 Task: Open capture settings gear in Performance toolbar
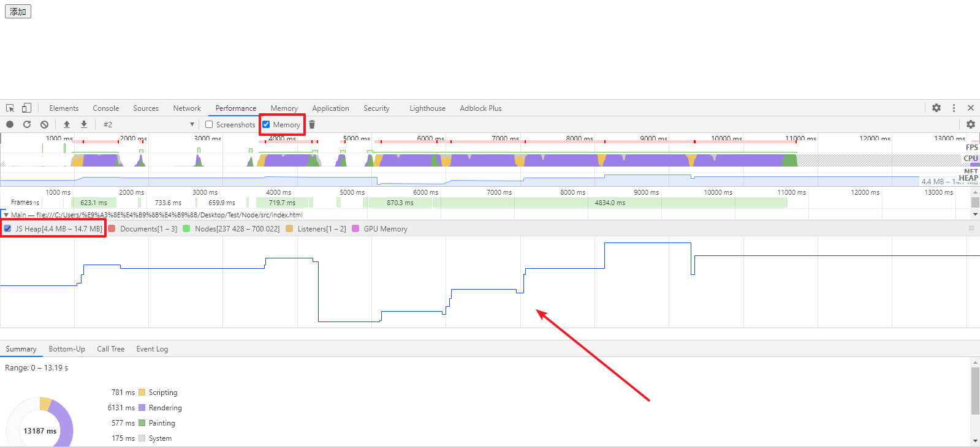970,124
